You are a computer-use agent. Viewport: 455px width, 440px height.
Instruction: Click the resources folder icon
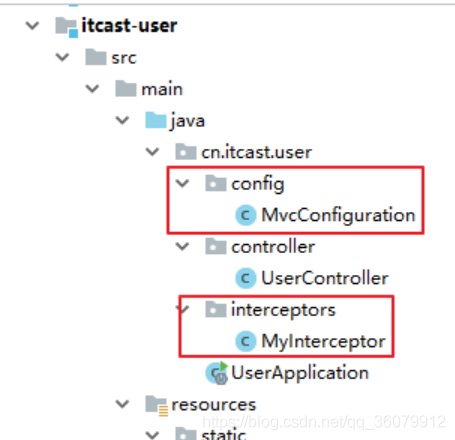click(x=156, y=406)
